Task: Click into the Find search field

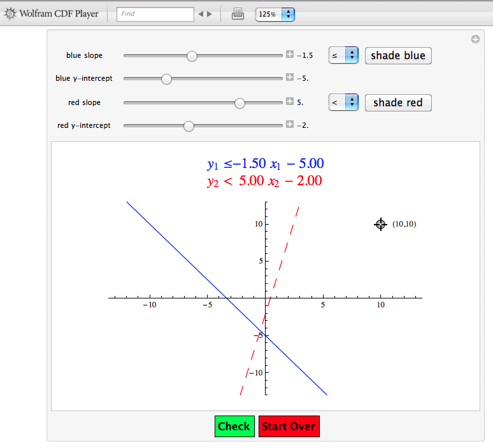Action: [x=155, y=14]
